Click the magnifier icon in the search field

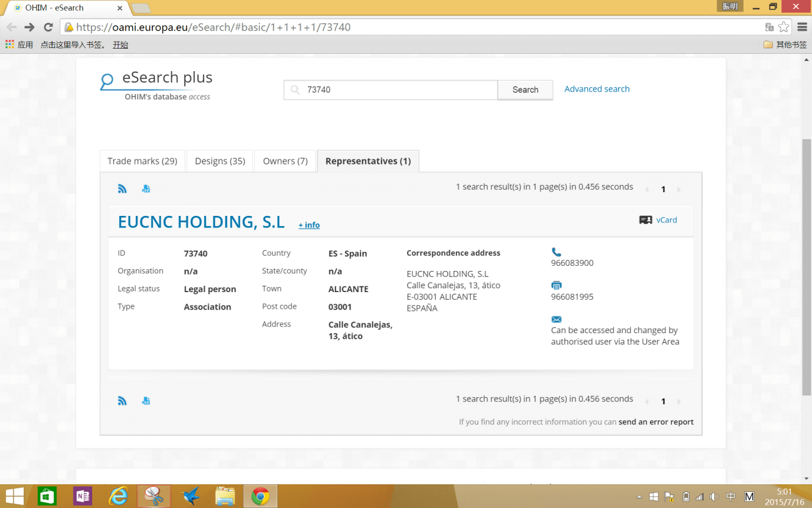295,90
